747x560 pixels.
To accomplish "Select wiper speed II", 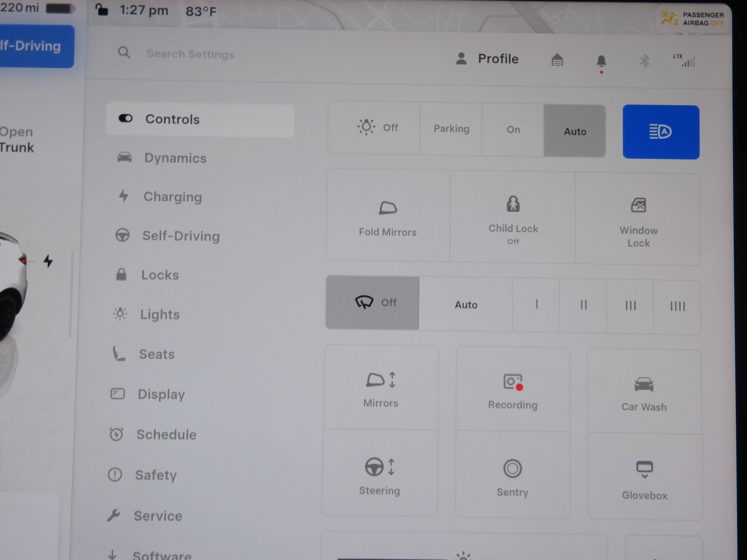I will [583, 306].
